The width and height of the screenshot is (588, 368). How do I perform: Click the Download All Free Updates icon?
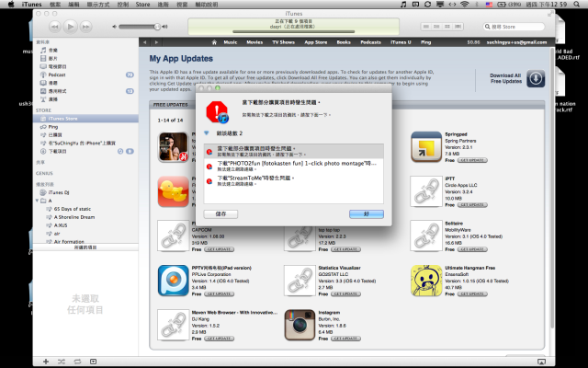click(x=536, y=78)
